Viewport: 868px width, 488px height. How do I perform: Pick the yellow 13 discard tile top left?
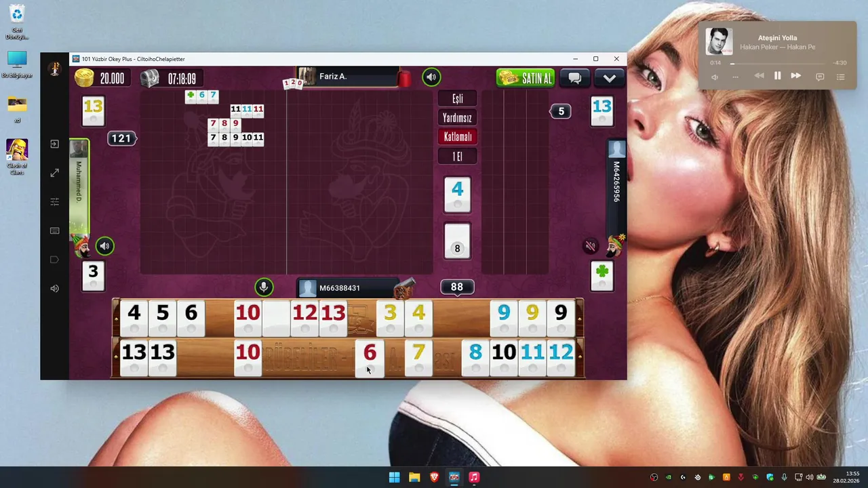point(93,112)
